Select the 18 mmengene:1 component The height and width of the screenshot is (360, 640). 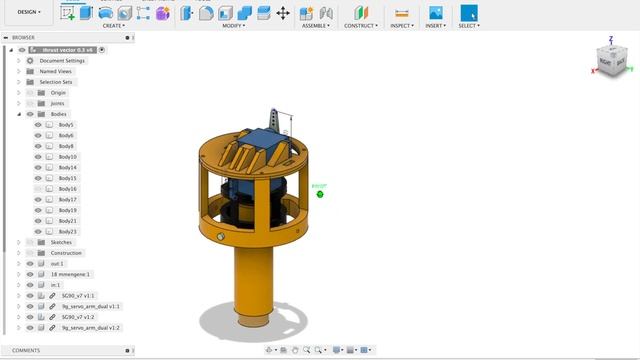[x=70, y=274]
